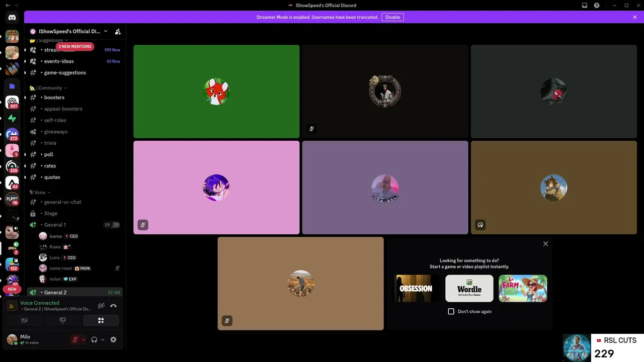Toggle deafen with headphones icon
This screenshot has width=644, height=362.
click(x=94, y=340)
